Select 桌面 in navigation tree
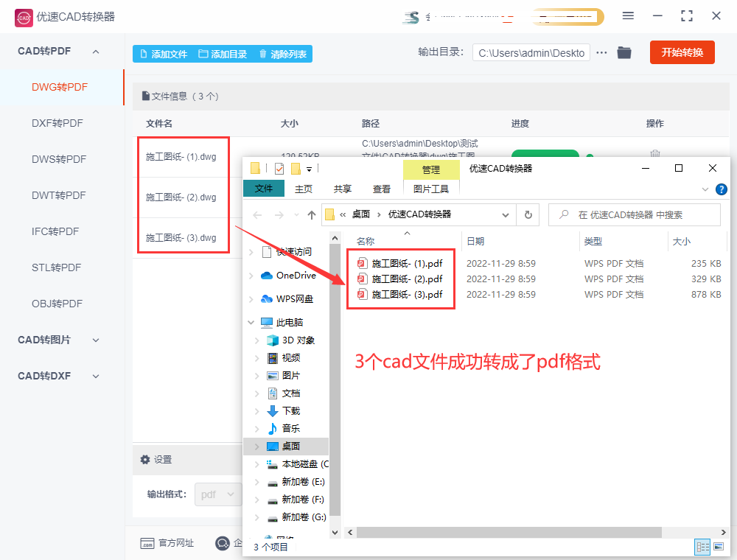The width and height of the screenshot is (737, 560). [x=286, y=447]
